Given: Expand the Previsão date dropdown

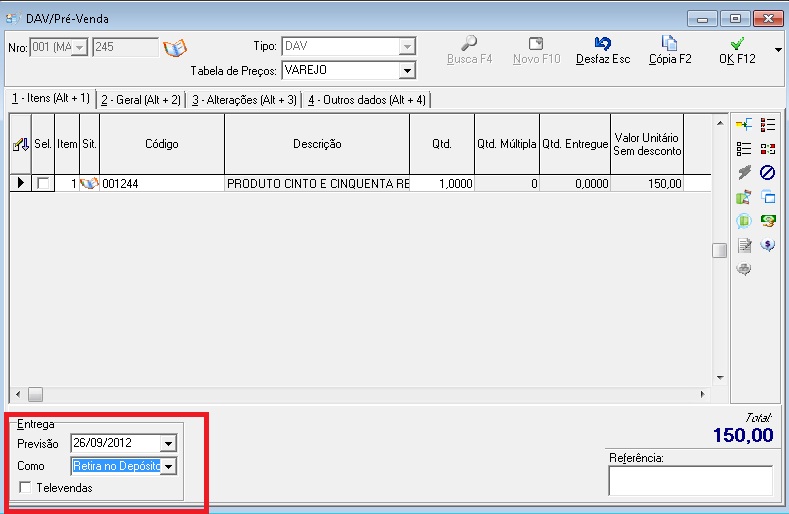Looking at the screenshot, I should [x=168, y=443].
